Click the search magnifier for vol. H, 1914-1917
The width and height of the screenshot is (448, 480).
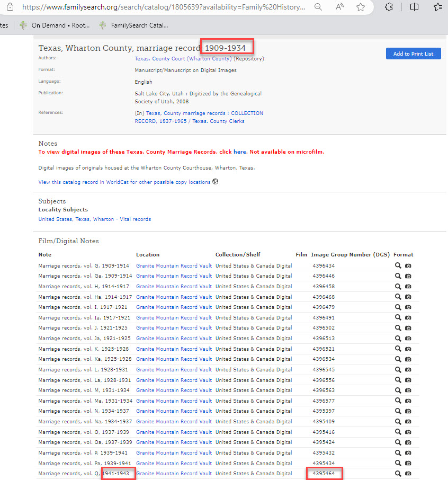398,287
